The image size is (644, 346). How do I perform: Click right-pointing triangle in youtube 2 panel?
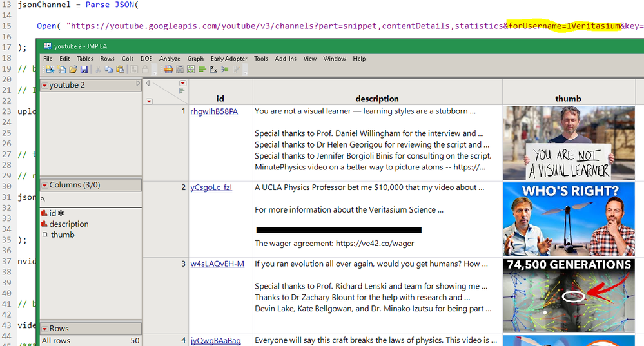tap(138, 83)
